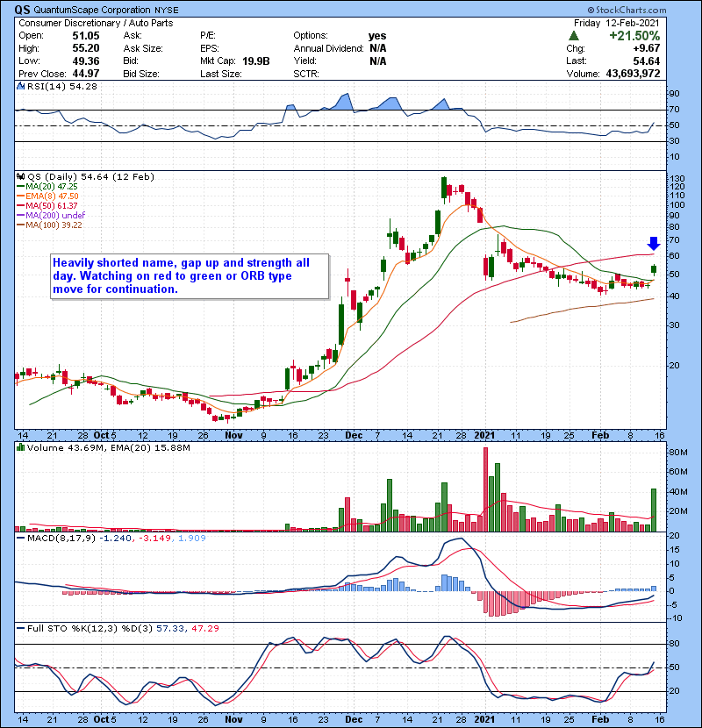Select the header Volume value 43,693,972

tap(633, 74)
